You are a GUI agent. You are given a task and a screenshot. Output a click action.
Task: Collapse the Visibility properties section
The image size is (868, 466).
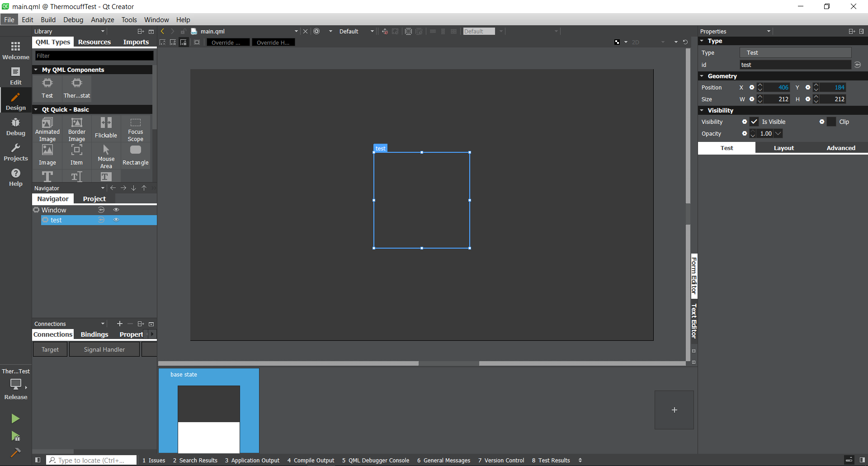point(702,110)
